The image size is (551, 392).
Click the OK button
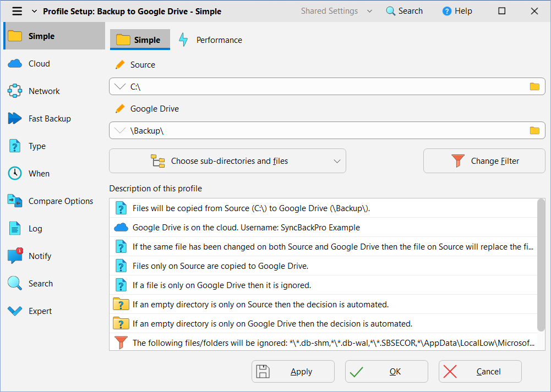coord(386,371)
